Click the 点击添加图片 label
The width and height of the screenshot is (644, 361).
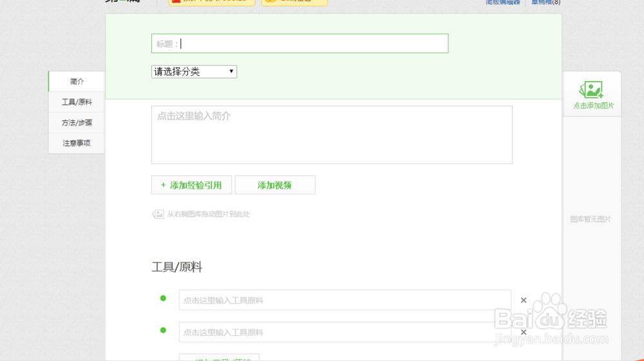594,106
